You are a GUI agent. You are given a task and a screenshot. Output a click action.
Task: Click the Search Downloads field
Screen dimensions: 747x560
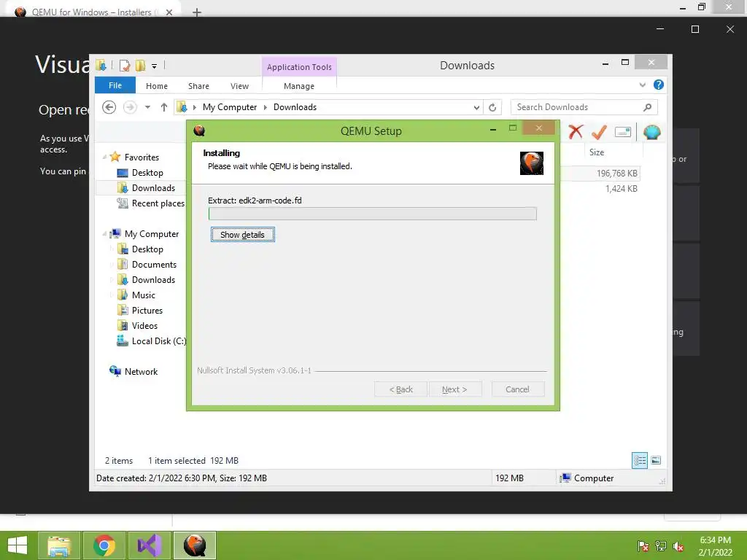(x=584, y=107)
